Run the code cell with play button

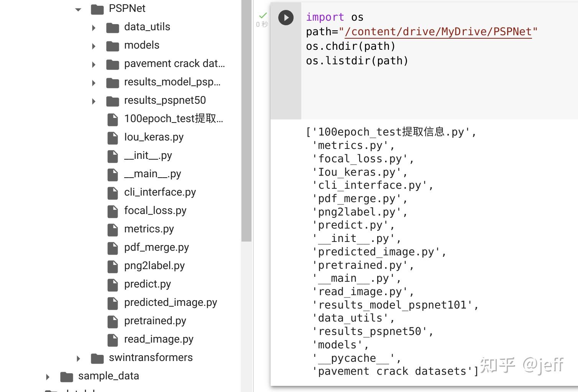(286, 18)
